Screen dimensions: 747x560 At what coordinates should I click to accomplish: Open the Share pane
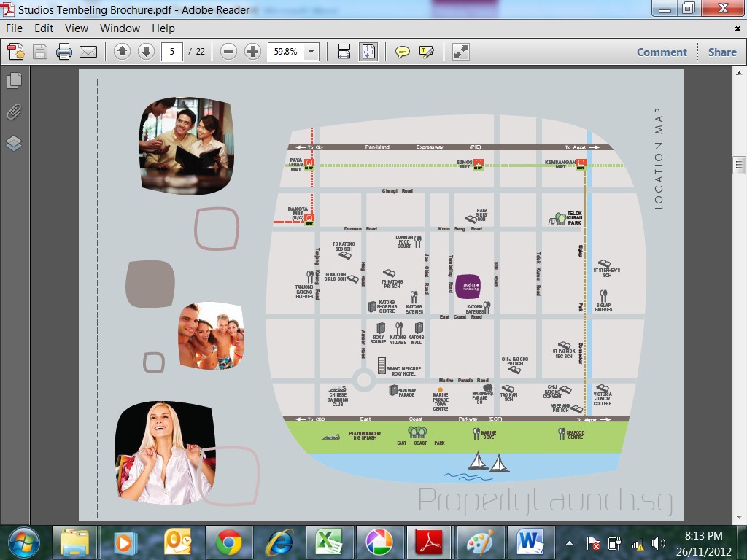coord(722,52)
